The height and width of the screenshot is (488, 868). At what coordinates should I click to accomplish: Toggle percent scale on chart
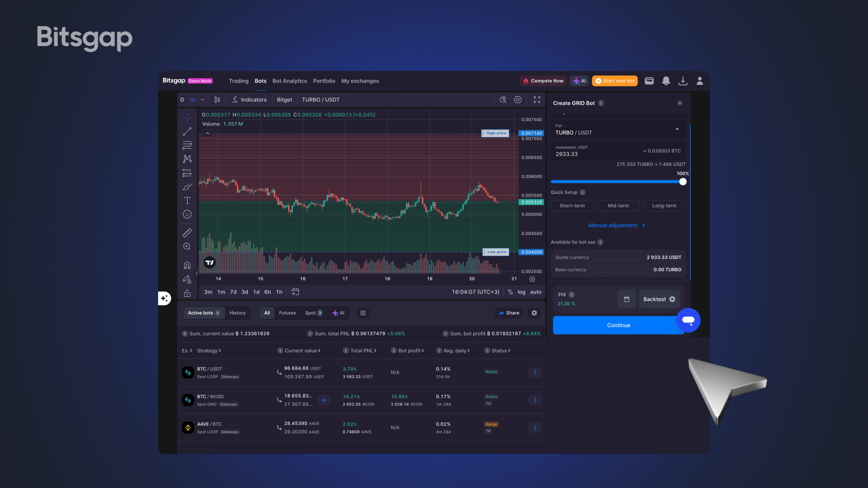click(x=510, y=292)
